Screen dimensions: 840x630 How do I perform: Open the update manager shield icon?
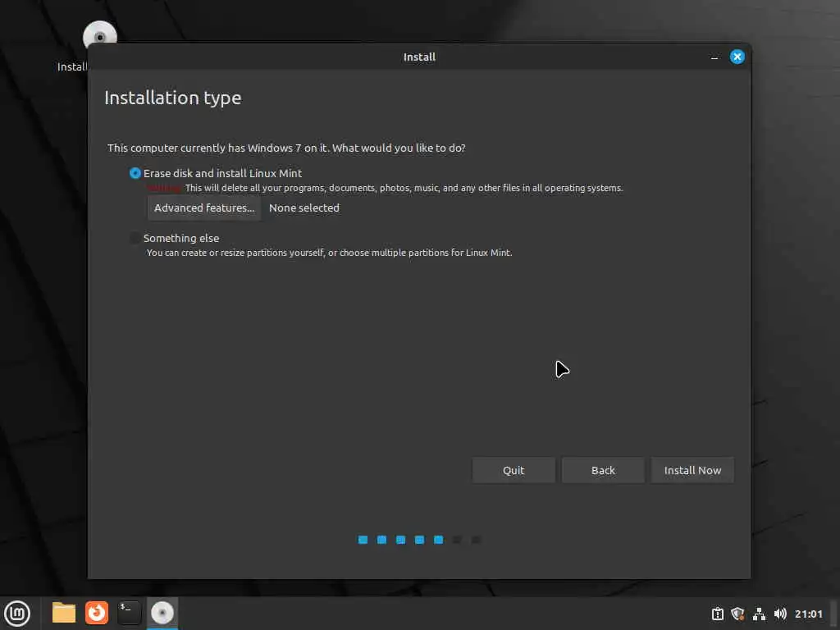tap(737, 614)
